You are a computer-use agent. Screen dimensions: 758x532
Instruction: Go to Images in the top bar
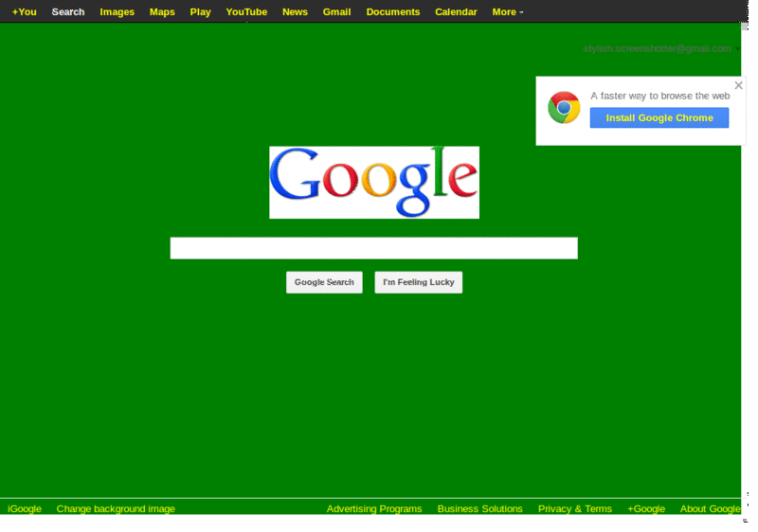pos(117,12)
